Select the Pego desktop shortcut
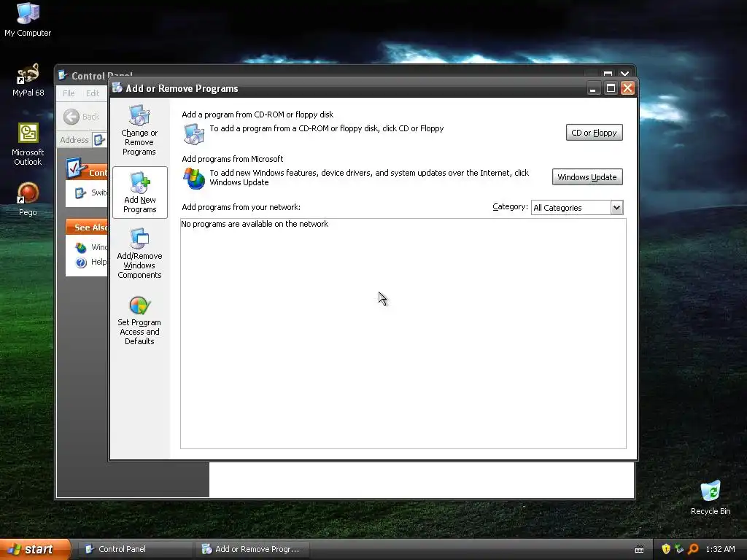Viewport: 747px width, 560px height. (x=28, y=199)
